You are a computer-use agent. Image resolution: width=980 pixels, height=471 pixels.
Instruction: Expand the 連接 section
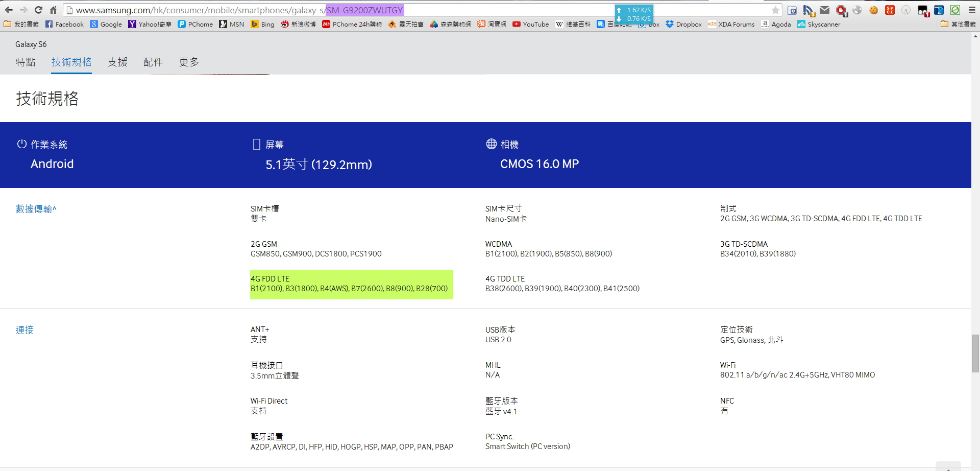click(24, 330)
